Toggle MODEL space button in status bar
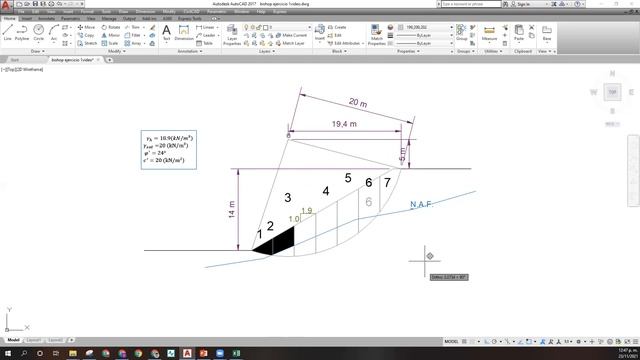640x360 pixels. (451, 342)
